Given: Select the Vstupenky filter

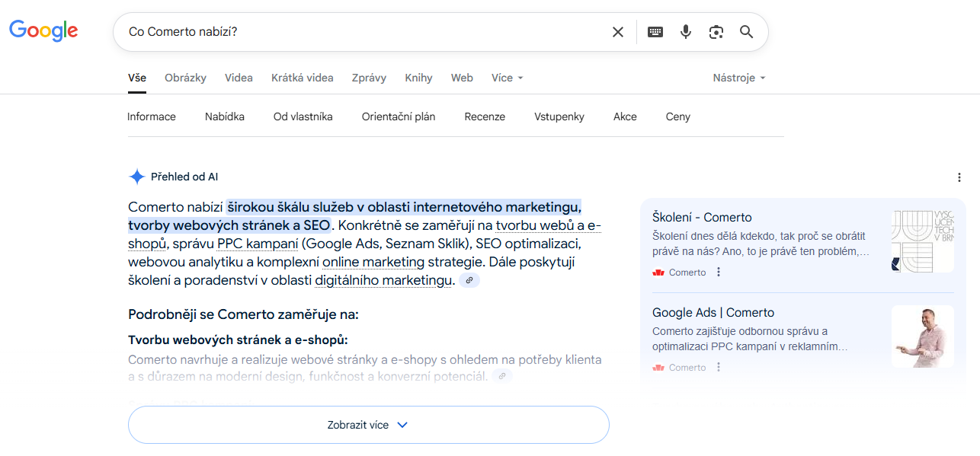Looking at the screenshot, I should (559, 116).
